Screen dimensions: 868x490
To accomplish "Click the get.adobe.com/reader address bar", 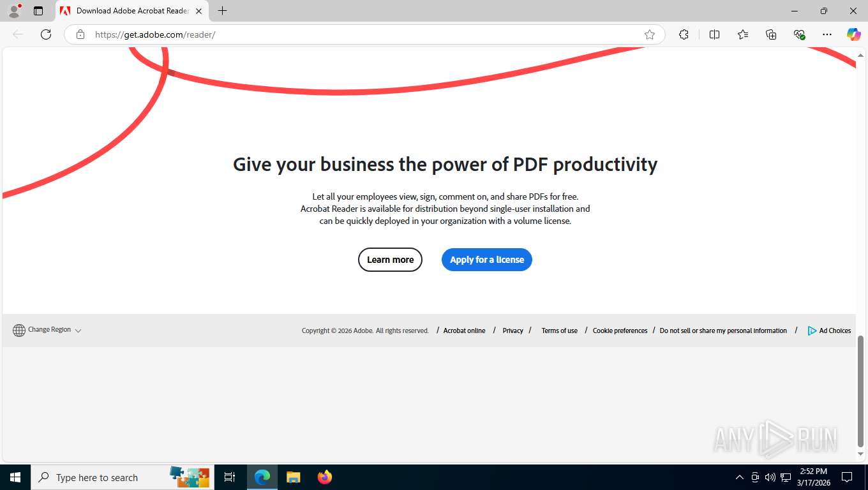I will point(364,34).
